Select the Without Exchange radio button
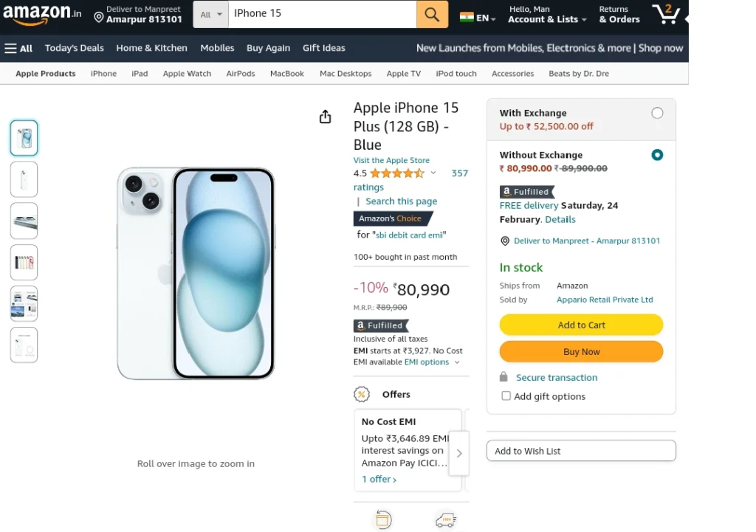Screen dimensions: 756x532 click(x=657, y=155)
